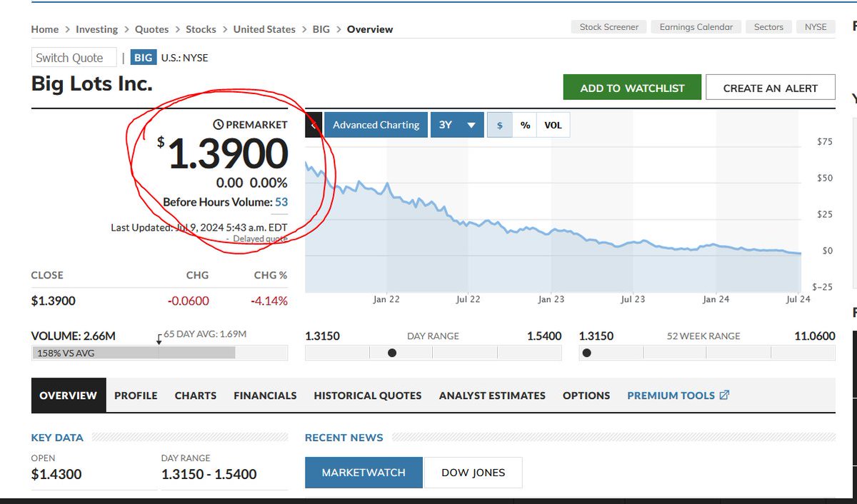The height and width of the screenshot is (504, 857).
Task: Open the Financials tab
Action: click(265, 395)
